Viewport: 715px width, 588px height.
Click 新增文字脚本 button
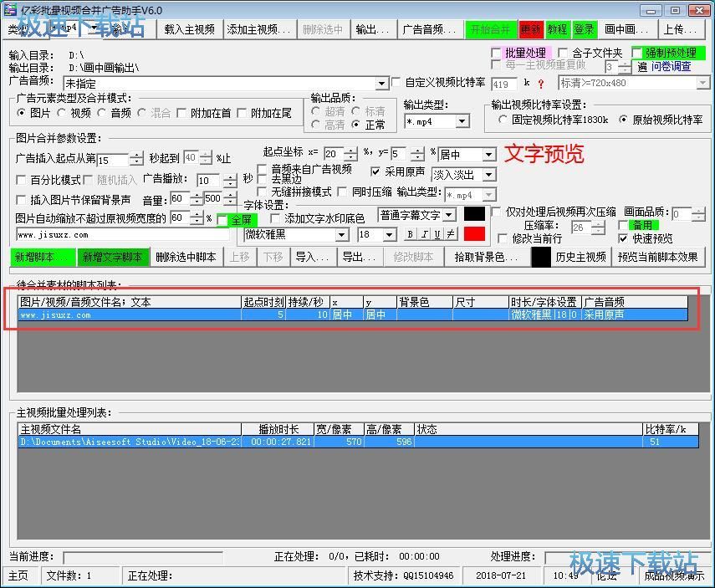click(x=112, y=257)
